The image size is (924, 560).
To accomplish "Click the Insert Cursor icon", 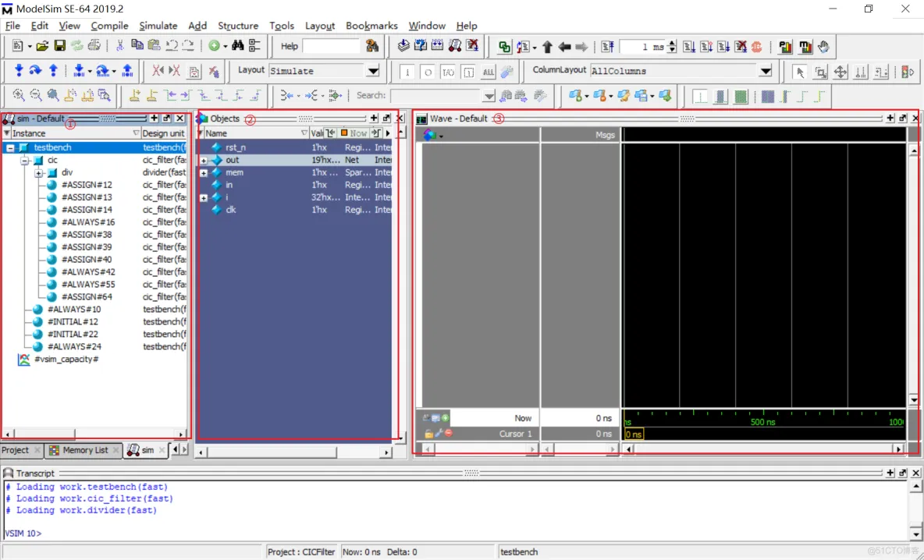I will [x=134, y=95].
